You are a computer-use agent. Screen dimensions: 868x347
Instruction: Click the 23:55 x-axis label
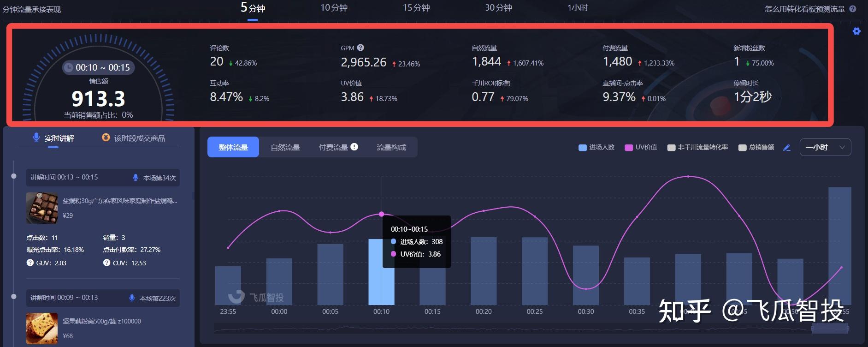click(x=228, y=311)
